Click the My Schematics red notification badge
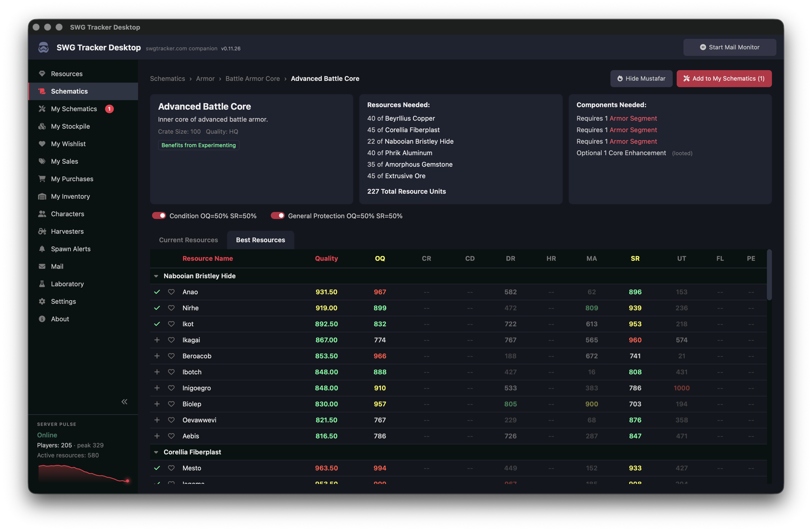Viewport: 812px width, 531px height. [109, 108]
